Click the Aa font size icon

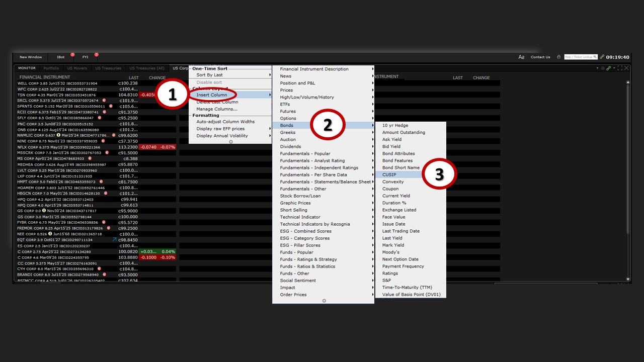(x=521, y=57)
